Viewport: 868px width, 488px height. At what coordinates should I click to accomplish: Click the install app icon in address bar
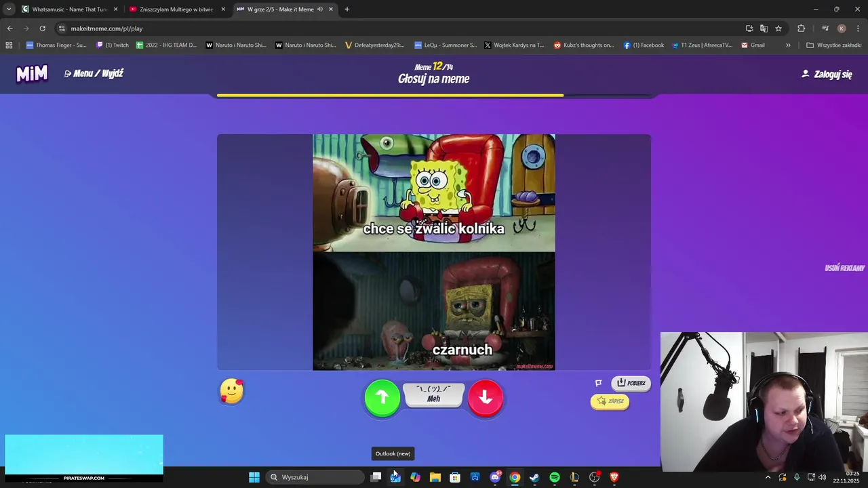[x=749, y=28]
